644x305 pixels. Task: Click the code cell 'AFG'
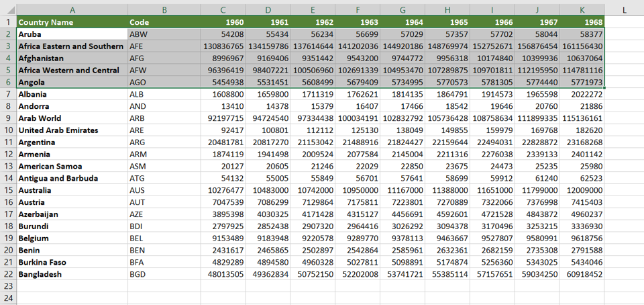click(164, 58)
